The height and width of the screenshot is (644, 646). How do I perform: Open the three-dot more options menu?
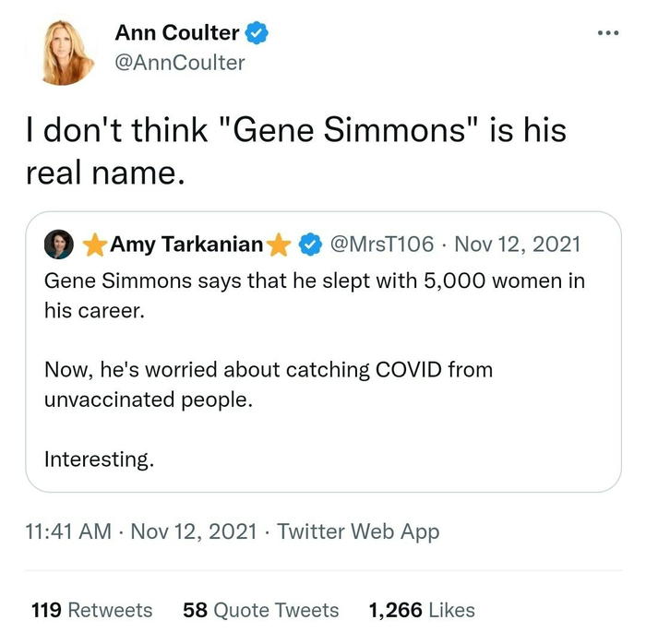(x=606, y=33)
